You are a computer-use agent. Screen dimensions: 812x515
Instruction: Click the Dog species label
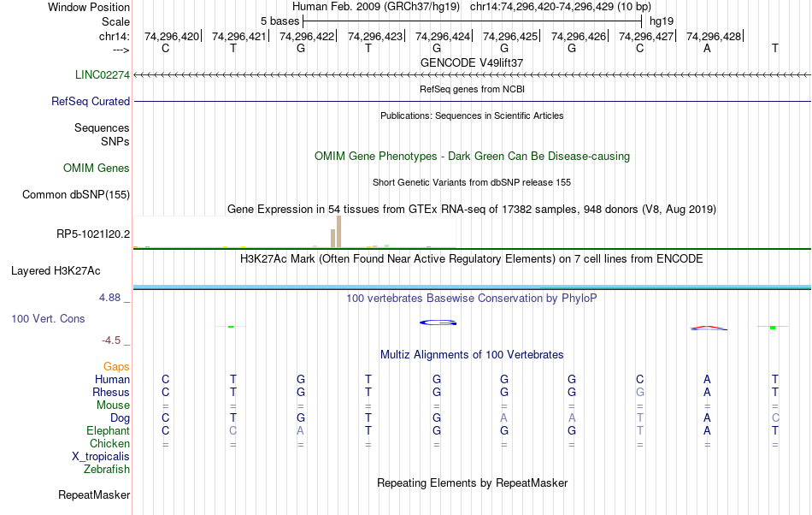120,418
